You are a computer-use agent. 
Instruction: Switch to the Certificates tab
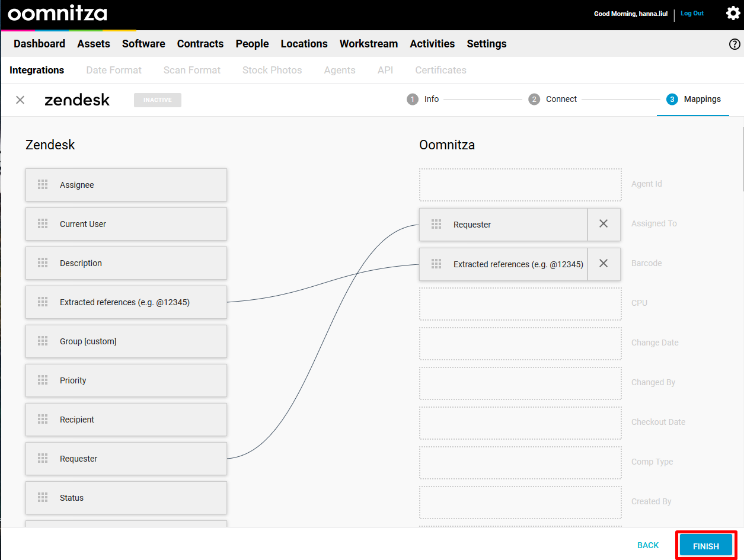click(x=440, y=70)
